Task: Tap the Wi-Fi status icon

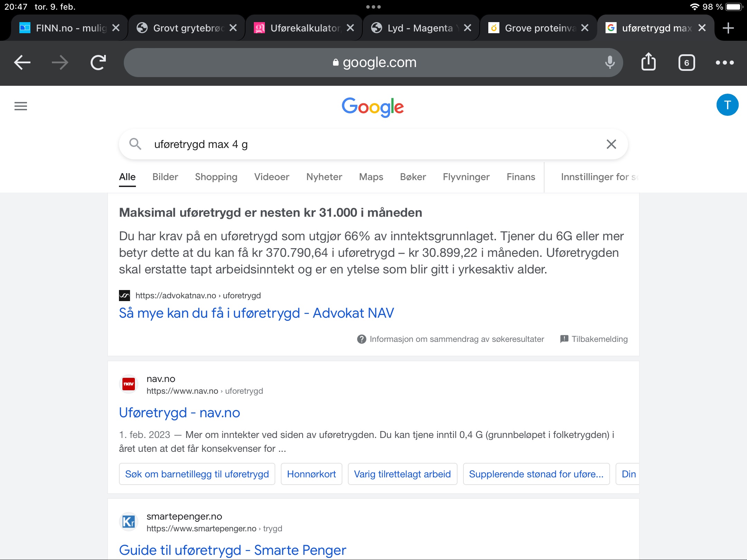Action: point(694,7)
